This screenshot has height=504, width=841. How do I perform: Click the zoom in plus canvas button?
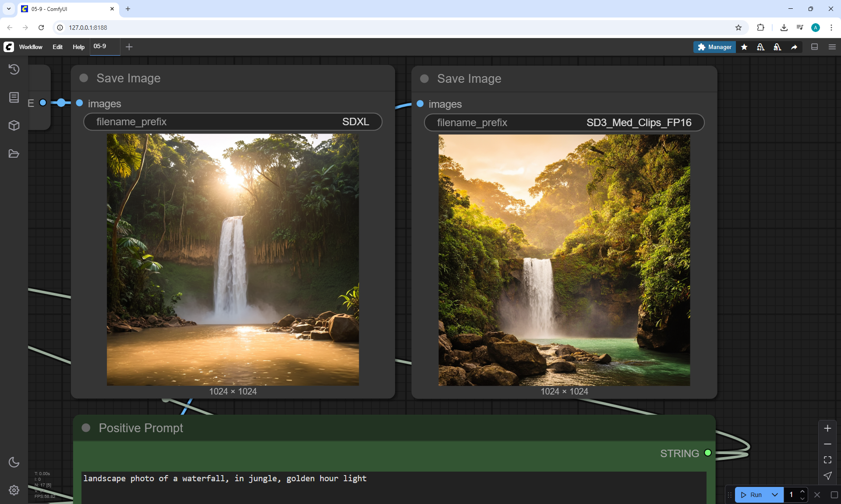tap(827, 428)
